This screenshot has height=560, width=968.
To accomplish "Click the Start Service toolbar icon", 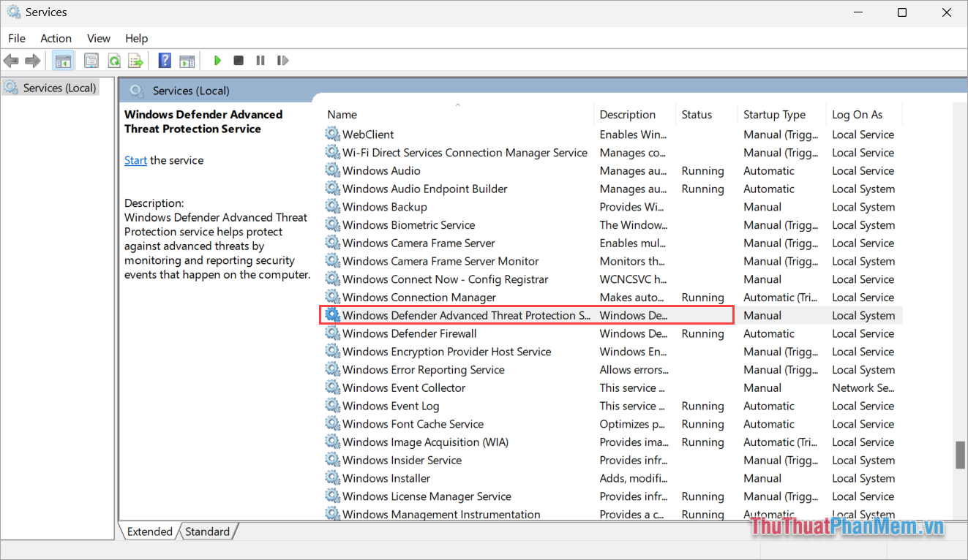I will [x=217, y=60].
